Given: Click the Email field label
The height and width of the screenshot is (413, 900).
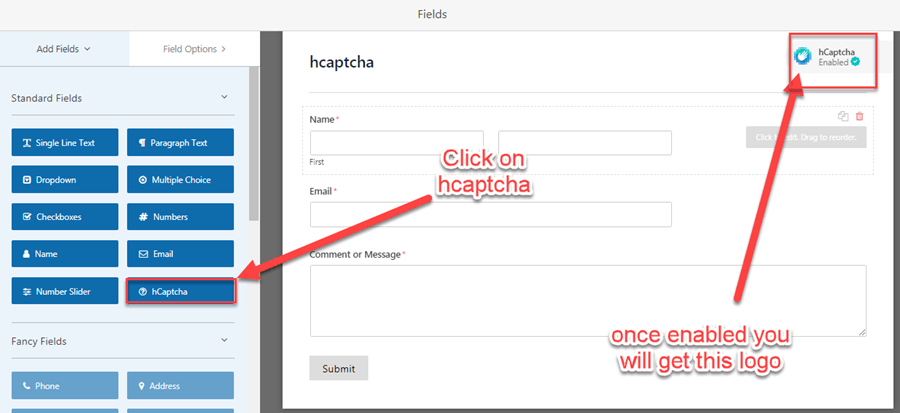Looking at the screenshot, I should [x=321, y=191].
